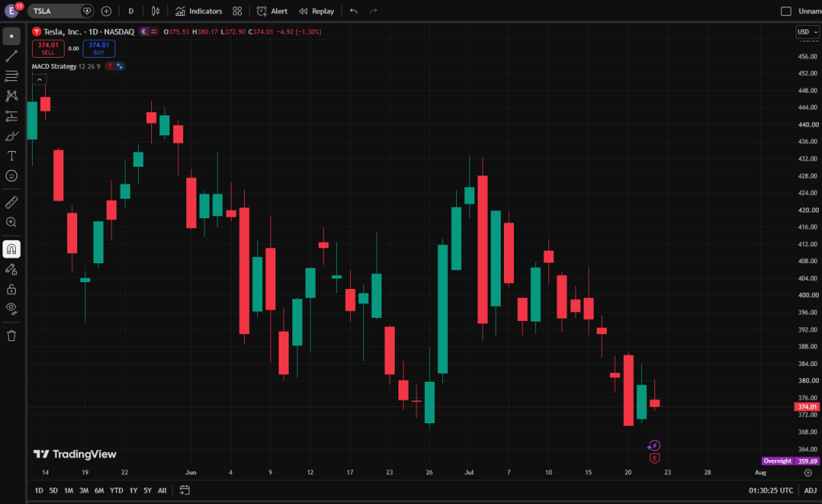Open the go to date calendar

tap(185, 490)
